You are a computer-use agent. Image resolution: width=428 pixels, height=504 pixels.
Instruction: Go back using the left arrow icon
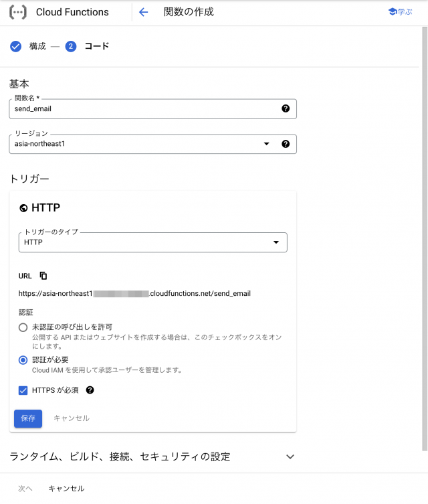click(143, 12)
